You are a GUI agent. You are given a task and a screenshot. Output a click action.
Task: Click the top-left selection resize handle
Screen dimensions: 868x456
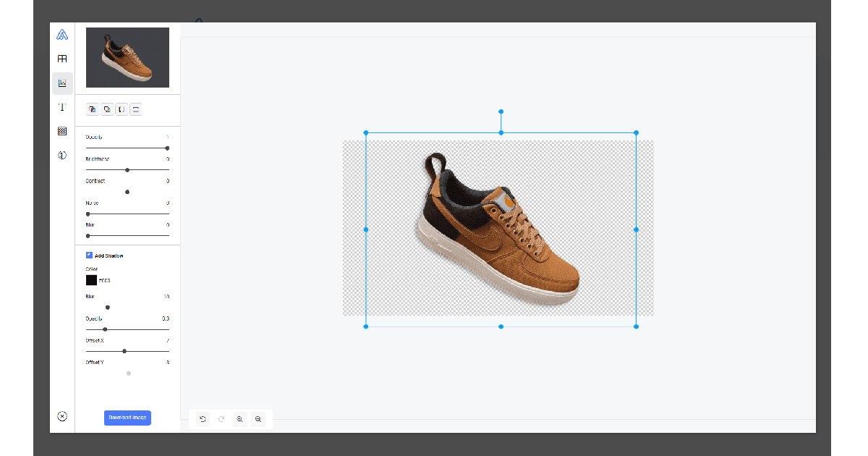(366, 132)
